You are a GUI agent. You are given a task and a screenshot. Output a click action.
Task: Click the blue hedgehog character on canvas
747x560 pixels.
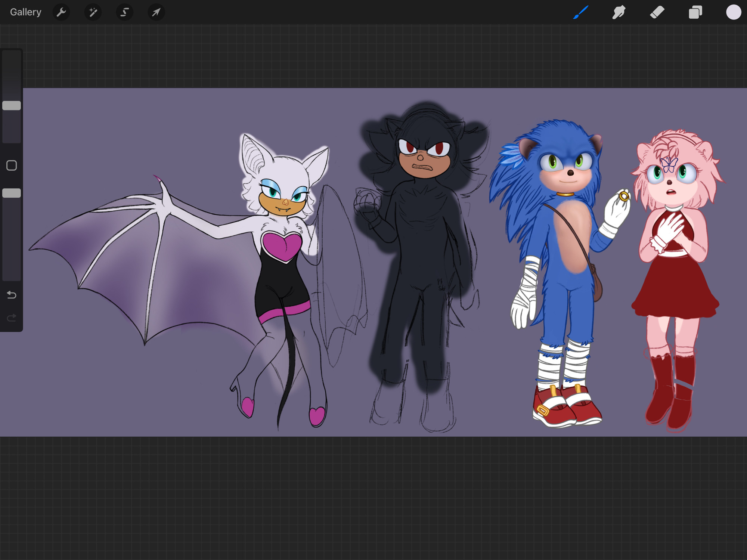pyautogui.click(x=560, y=273)
